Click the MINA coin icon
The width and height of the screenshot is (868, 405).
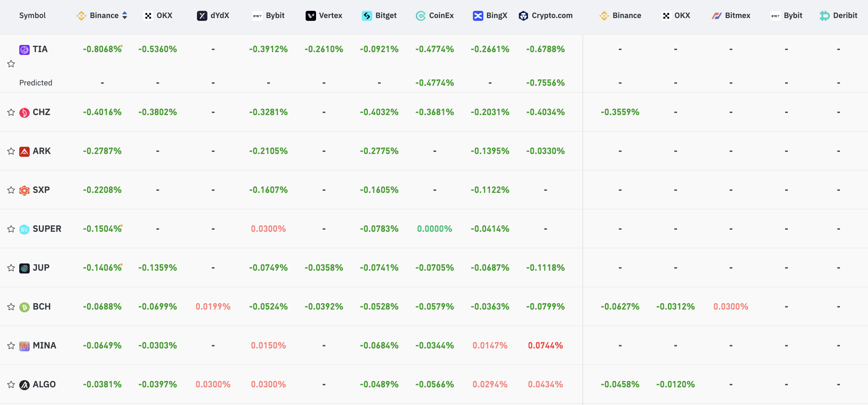[x=24, y=346]
